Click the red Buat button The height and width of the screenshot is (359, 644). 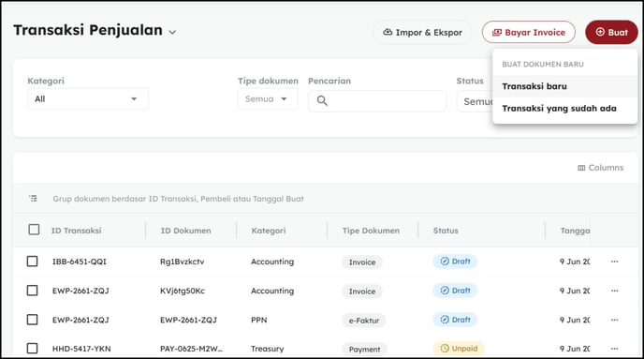611,32
